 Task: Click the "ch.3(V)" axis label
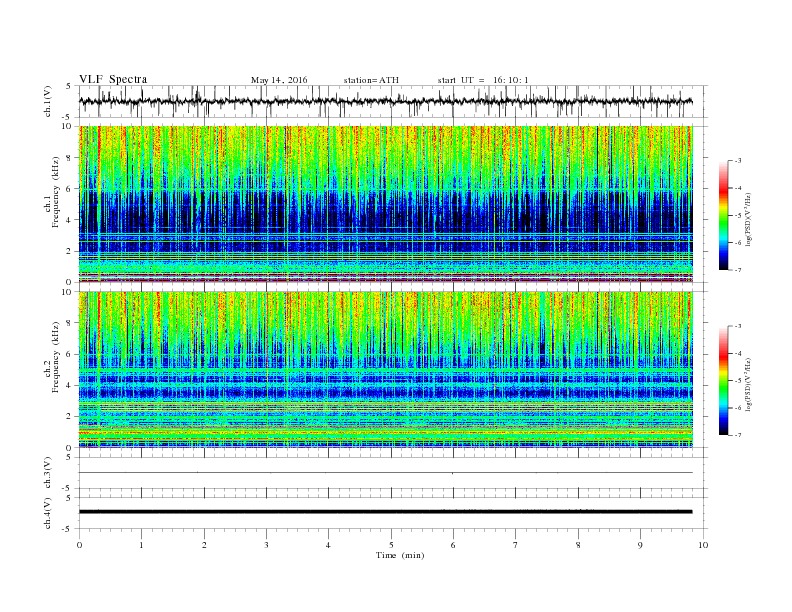48,473
